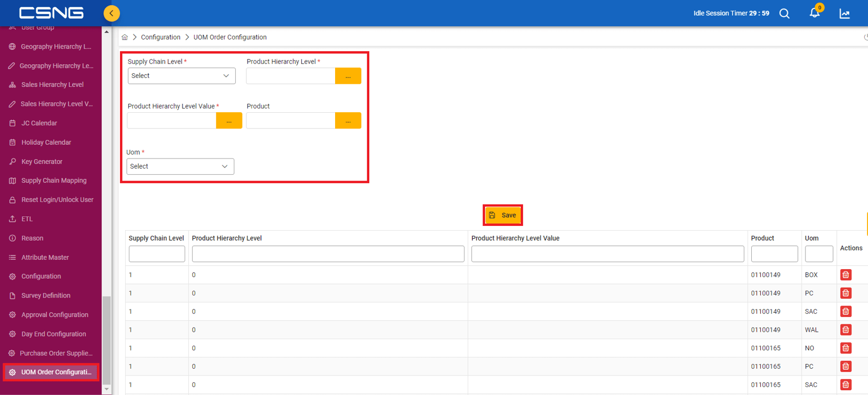
Task: Focus the Product Hierarchy Level Value filter field
Action: point(608,254)
